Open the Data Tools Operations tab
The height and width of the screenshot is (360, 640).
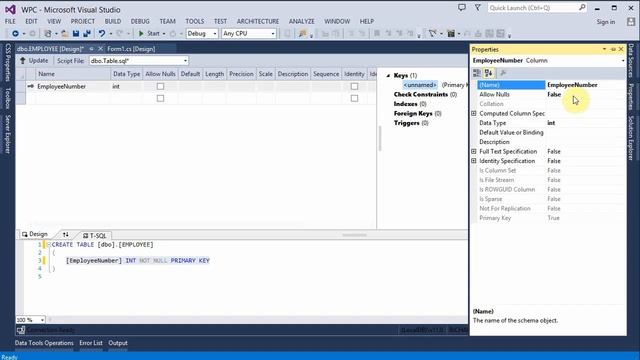coord(44,343)
